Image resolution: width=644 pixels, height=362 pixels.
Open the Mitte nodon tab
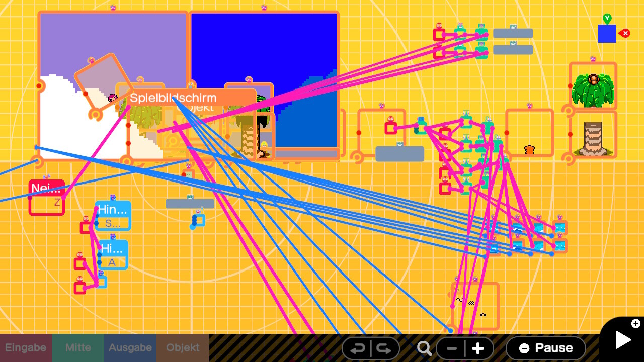coord(78,347)
